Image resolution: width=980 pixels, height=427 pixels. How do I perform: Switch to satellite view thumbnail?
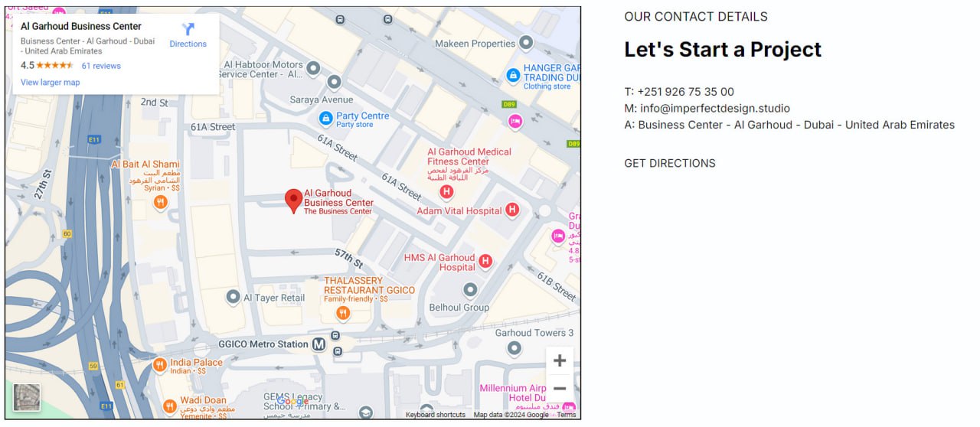pyautogui.click(x=27, y=397)
